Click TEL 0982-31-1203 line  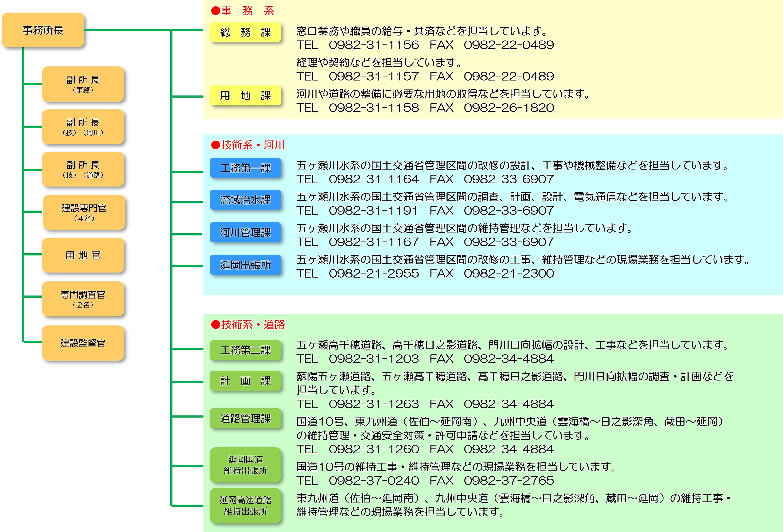coord(425,359)
